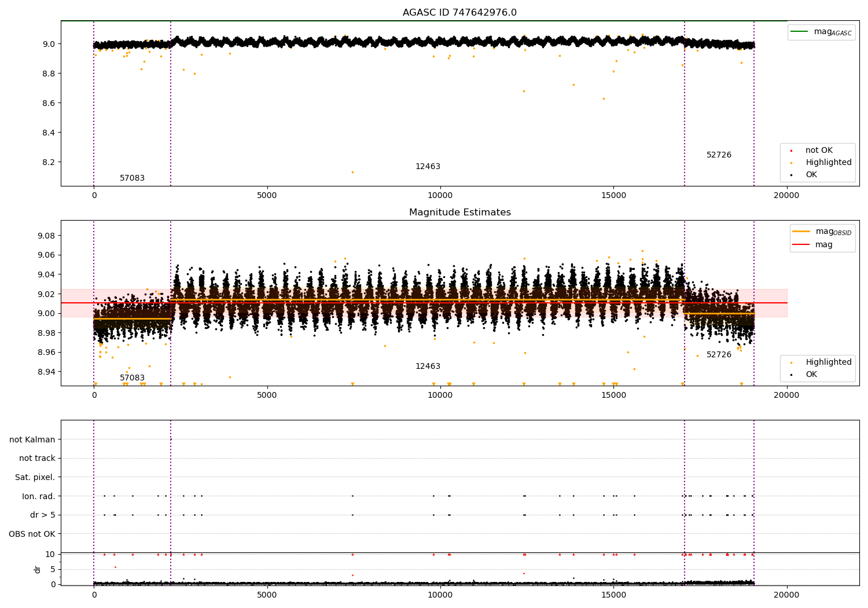Click the '8.8' y-axis tick of the top plot
Screen dimensions: 868x608
pos(49,74)
